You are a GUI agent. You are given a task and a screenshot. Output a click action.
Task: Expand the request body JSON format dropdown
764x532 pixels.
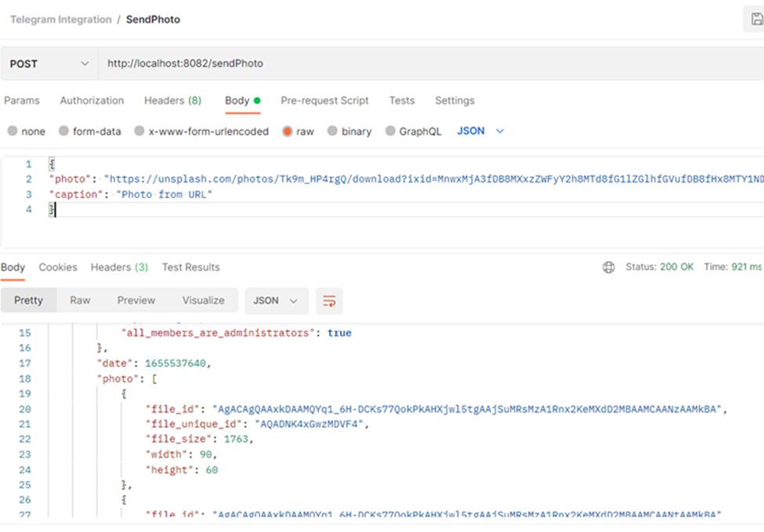[x=480, y=132]
